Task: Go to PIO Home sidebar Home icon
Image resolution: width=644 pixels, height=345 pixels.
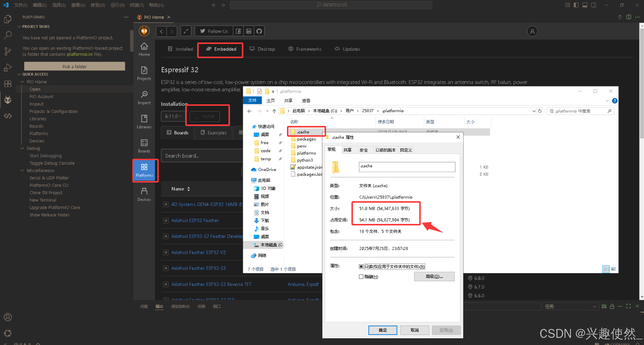Action: tap(144, 49)
